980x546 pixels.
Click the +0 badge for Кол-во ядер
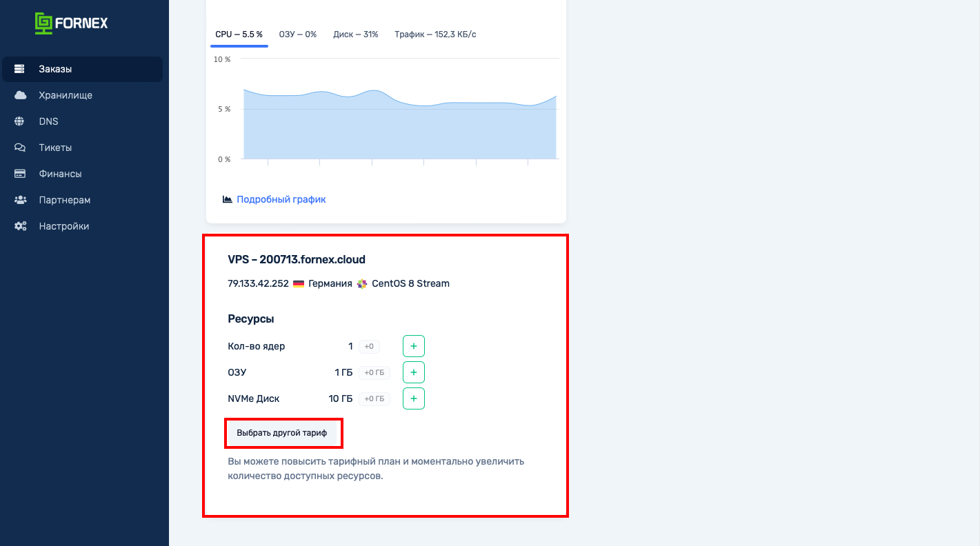coord(369,346)
